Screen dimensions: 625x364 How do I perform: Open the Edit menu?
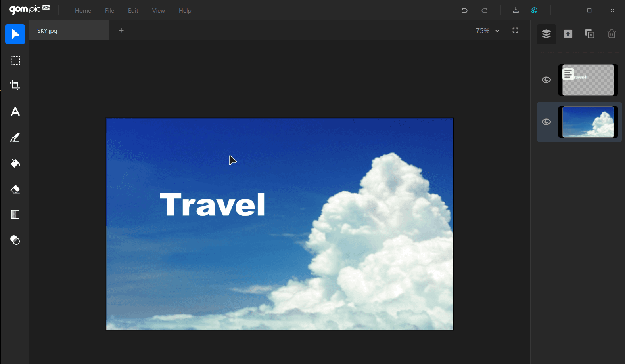[133, 11]
